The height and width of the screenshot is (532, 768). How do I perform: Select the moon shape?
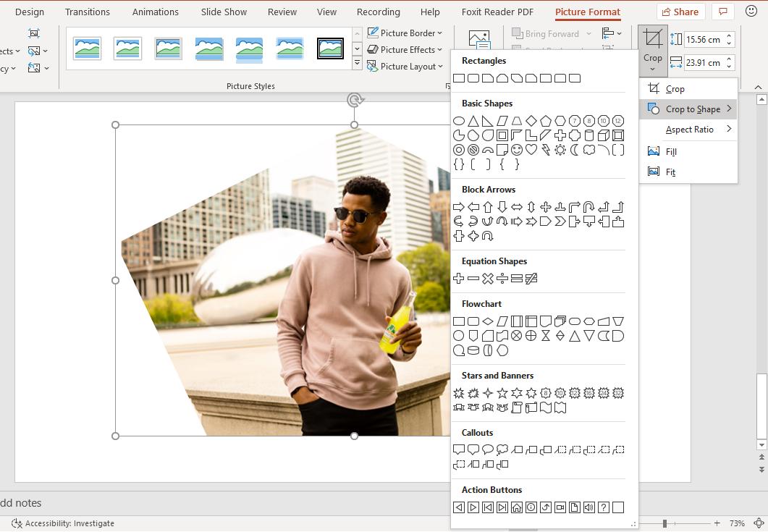(575, 150)
